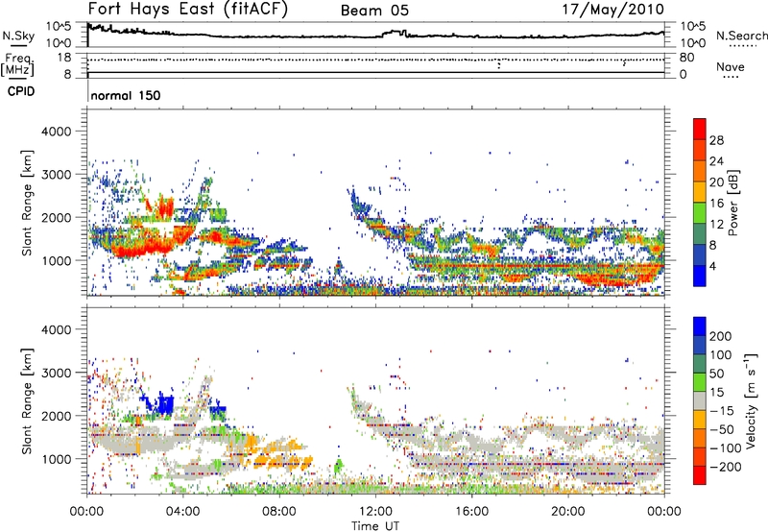Click the "CPID" label

click(21, 91)
